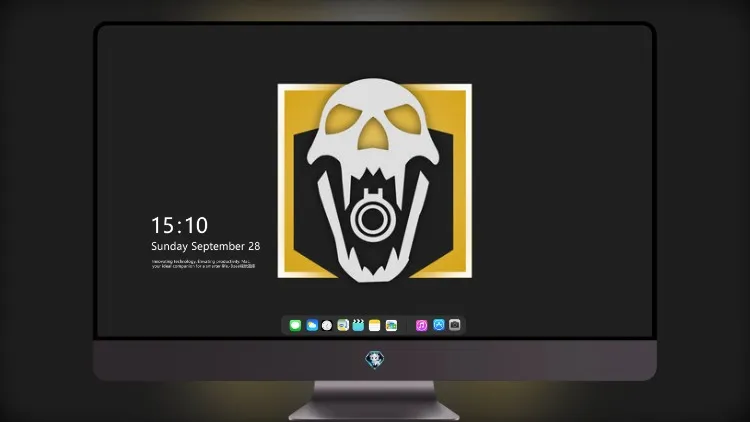The height and width of the screenshot is (422, 750).
Task: Open the blue App Store icon
Action: click(439, 325)
